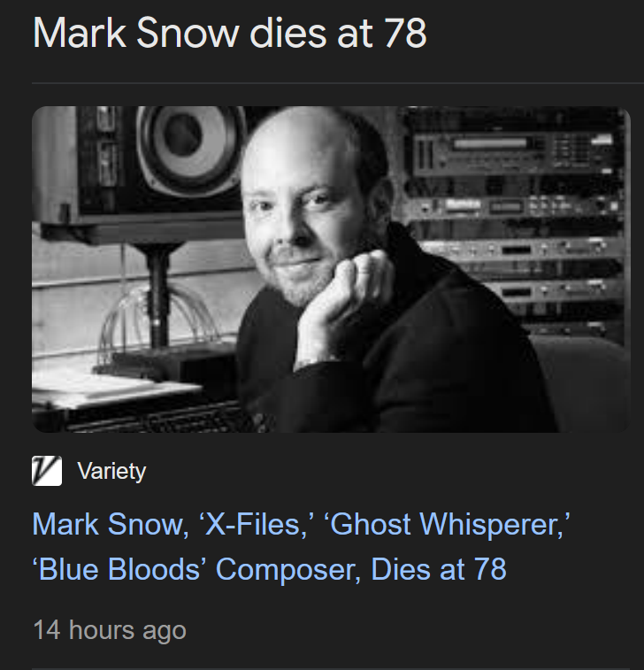Click the word "hours" in the timestamp
644x670 pixels.
tap(102, 630)
